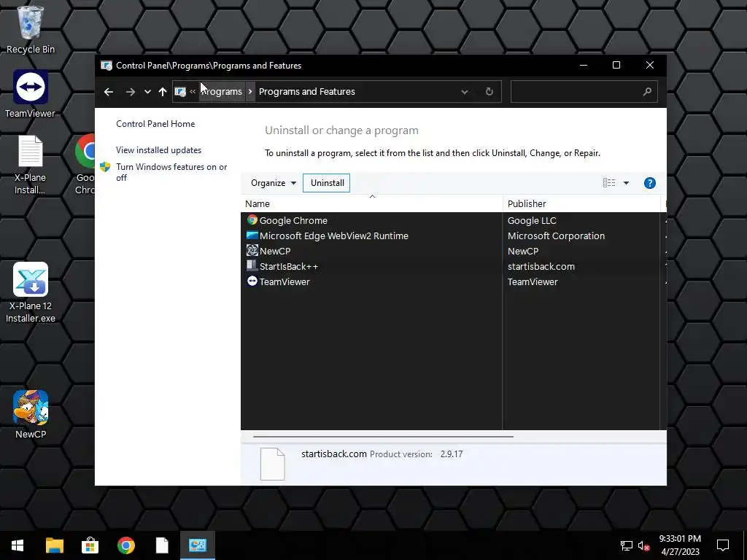Viewport: 747px width, 560px height.
Task: Select the StartIsBack++ program name
Action: pos(289,266)
